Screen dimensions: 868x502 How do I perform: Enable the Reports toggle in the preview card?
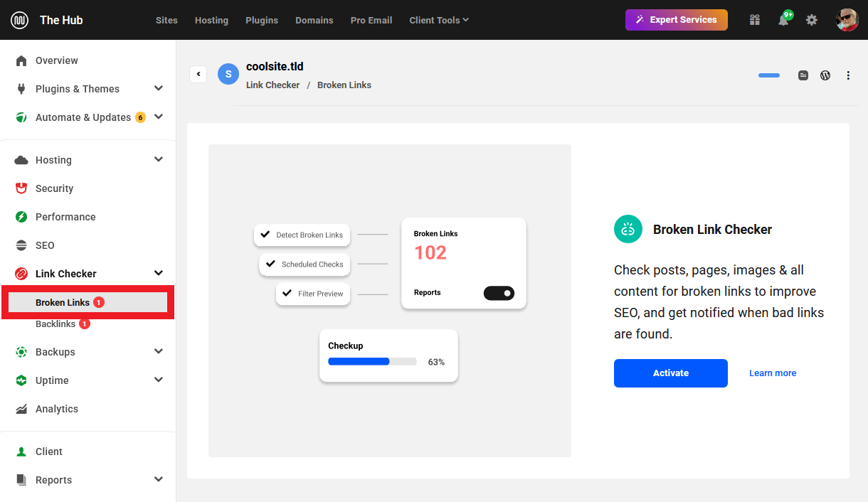499,293
